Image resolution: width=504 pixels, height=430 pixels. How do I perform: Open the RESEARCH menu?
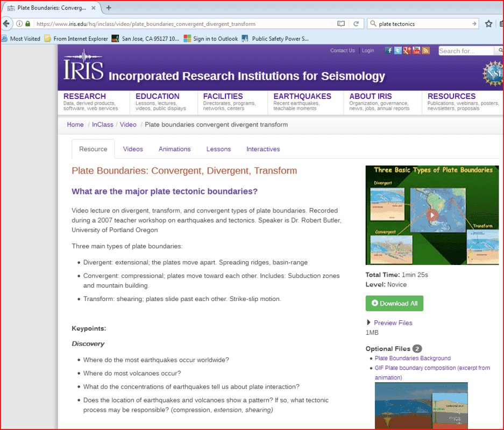[84, 96]
